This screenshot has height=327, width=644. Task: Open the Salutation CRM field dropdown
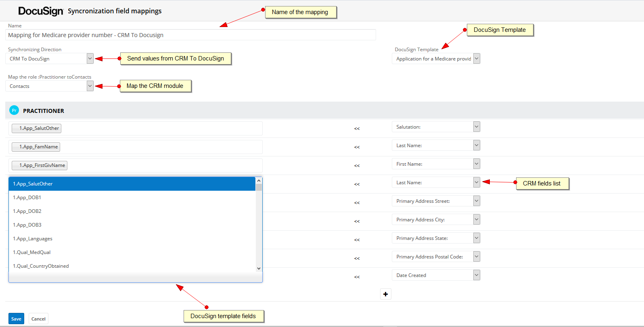click(x=436, y=127)
